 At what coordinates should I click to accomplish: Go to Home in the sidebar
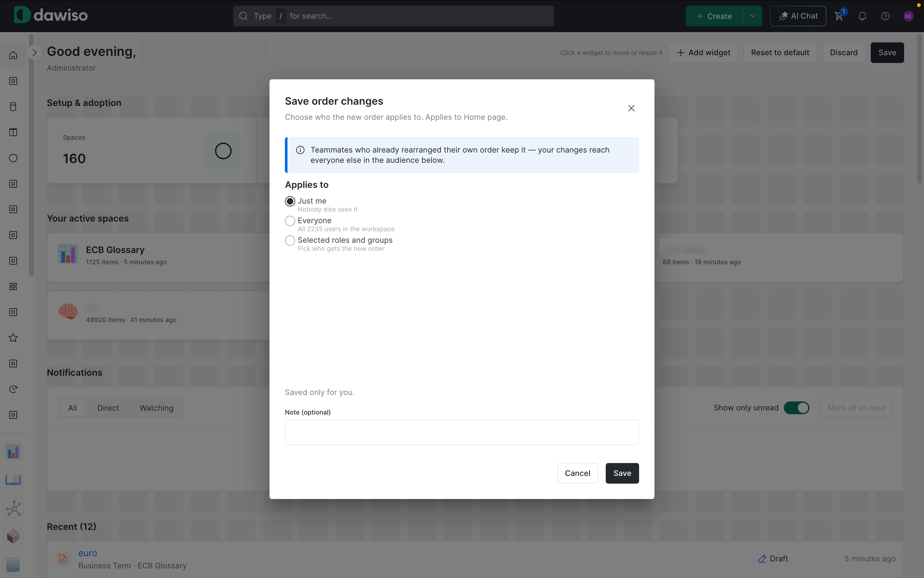click(x=13, y=56)
